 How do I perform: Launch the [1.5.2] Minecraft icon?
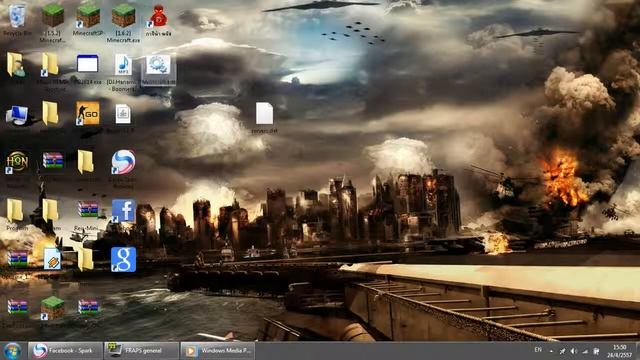tap(53, 16)
